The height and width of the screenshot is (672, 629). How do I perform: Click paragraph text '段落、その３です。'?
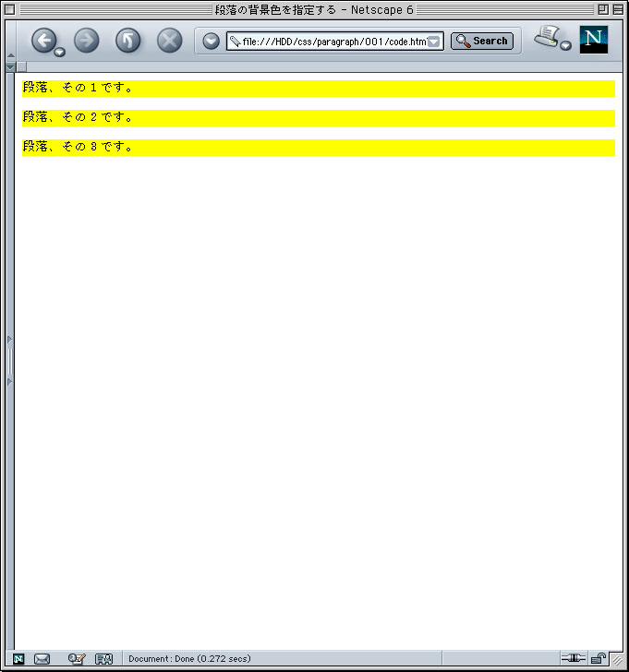click(x=78, y=147)
